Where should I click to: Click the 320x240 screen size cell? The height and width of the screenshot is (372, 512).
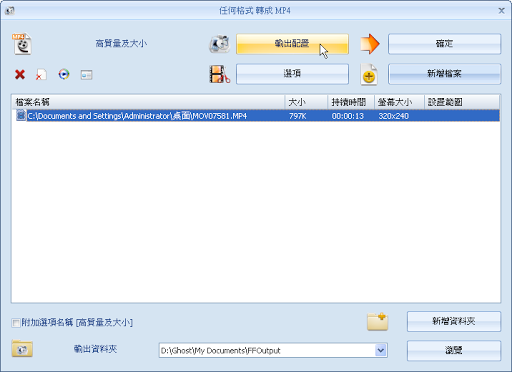tap(393, 116)
